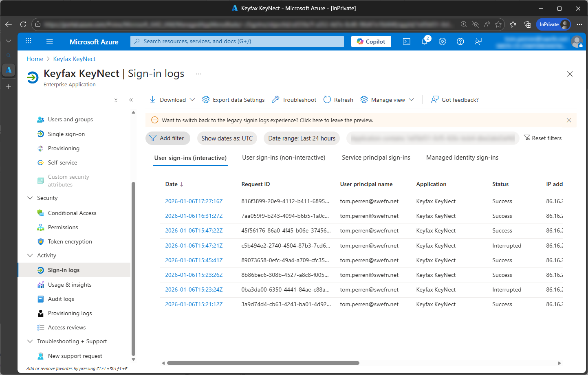The image size is (588, 375).
Task: Click the Add filter button
Action: pos(167,138)
